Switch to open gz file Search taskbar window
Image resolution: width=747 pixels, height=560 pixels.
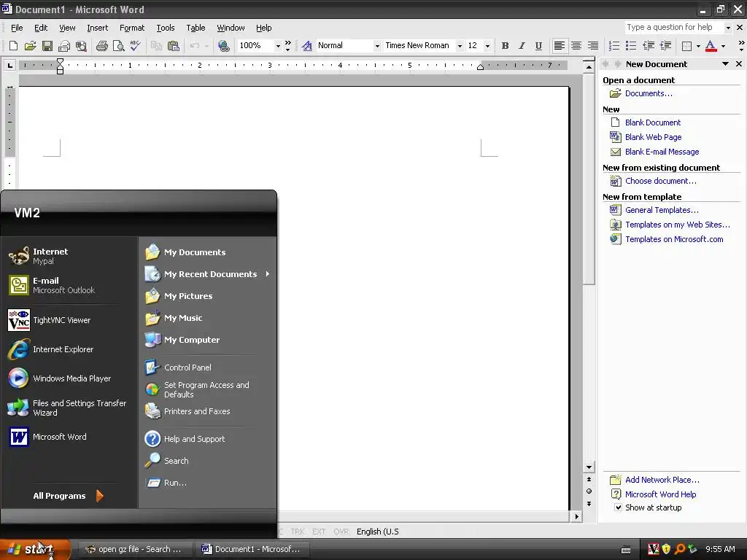(x=135, y=549)
